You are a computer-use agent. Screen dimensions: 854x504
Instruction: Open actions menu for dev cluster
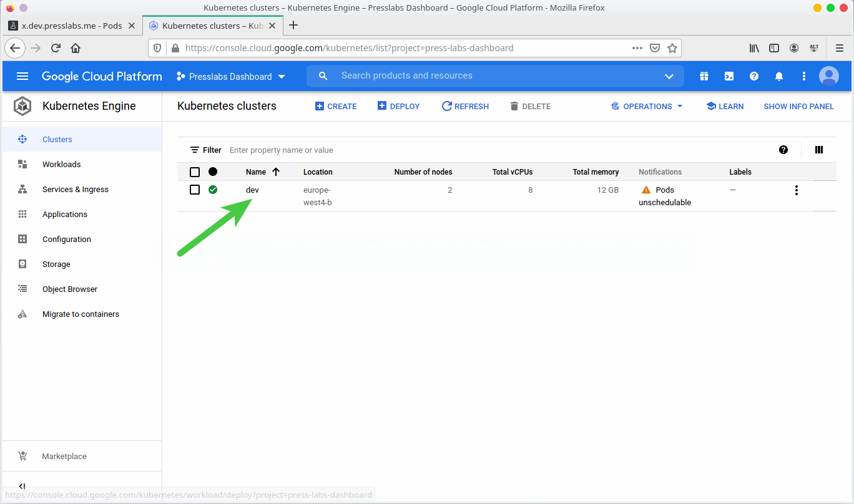click(x=796, y=190)
